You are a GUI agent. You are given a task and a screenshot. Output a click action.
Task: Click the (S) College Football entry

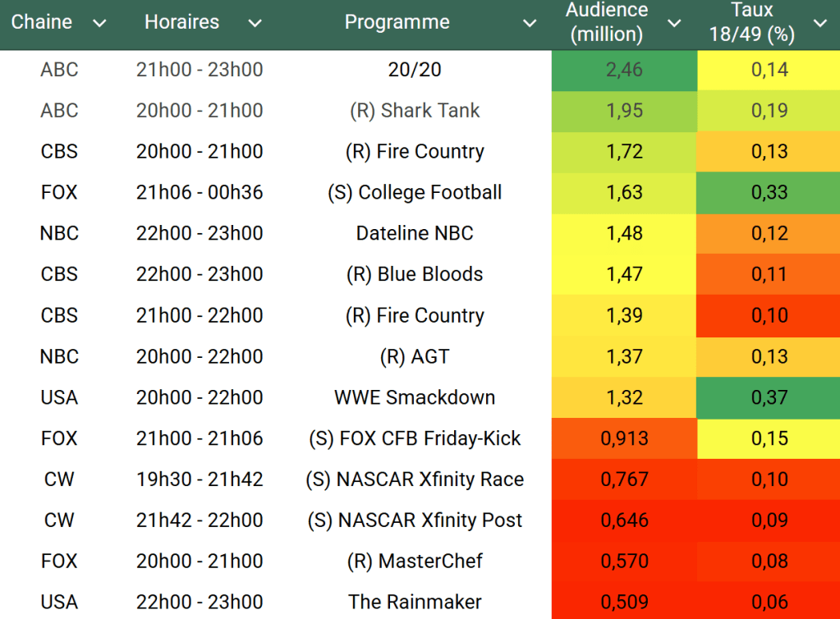415,192
